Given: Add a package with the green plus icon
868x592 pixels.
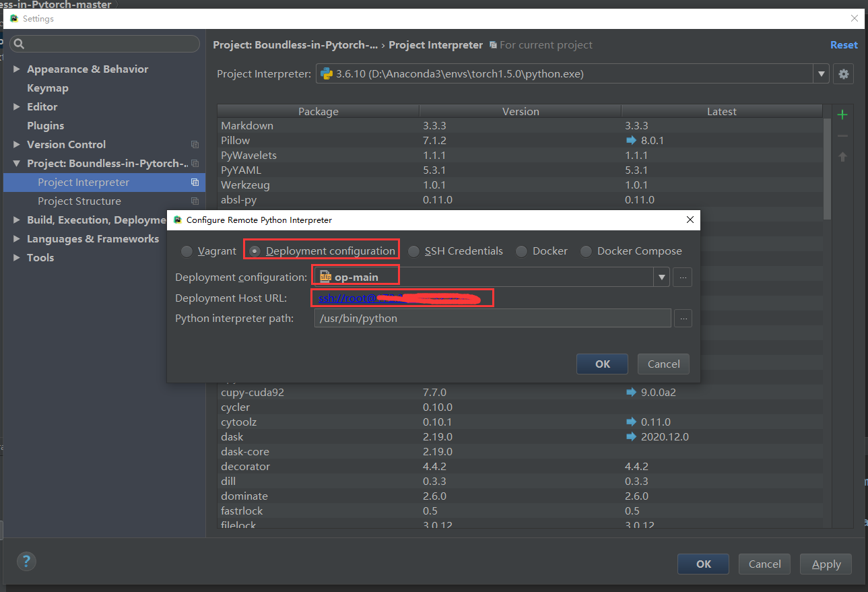Looking at the screenshot, I should pyautogui.click(x=842, y=114).
